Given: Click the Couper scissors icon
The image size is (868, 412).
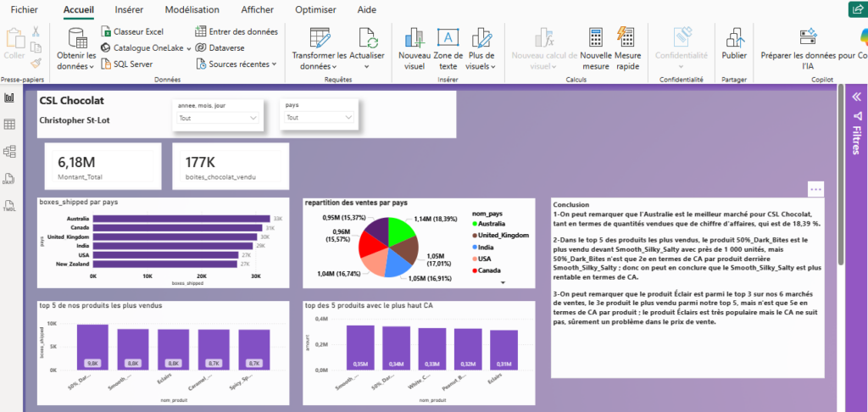Looking at the screenshot, I should tap(36, 31).
